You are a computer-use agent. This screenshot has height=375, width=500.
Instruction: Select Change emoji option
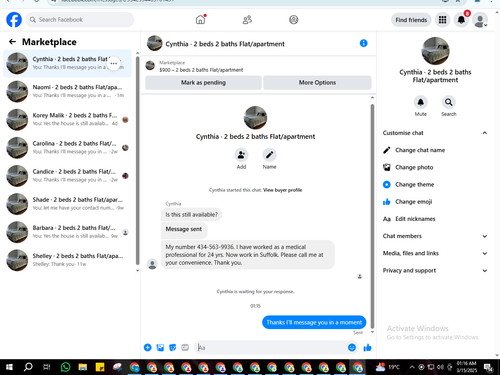(x=435, y=202)
